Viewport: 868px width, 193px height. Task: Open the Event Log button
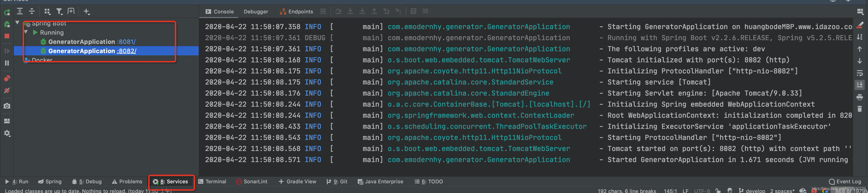point(845,181)
